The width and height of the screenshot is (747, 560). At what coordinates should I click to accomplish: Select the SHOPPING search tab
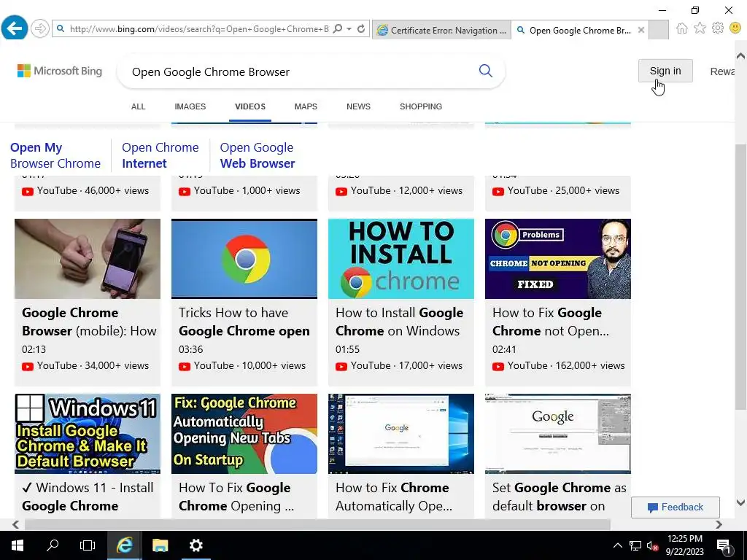point(421,106)
